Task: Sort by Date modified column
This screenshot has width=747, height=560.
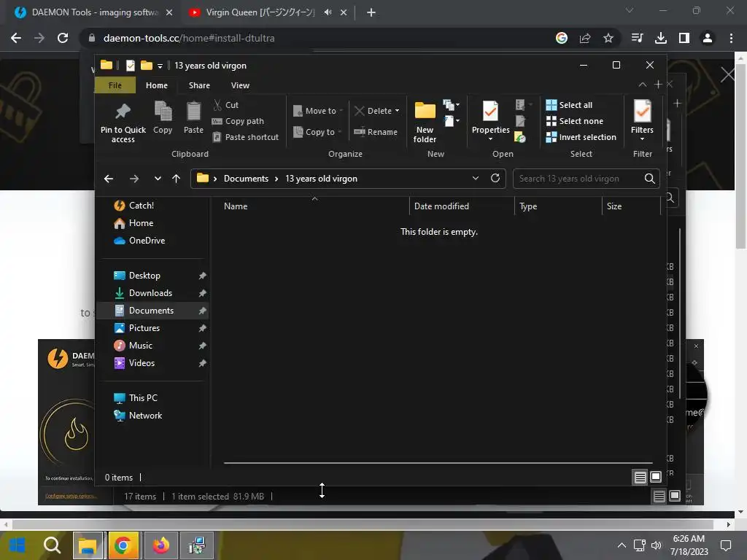Action: point(462,206)
